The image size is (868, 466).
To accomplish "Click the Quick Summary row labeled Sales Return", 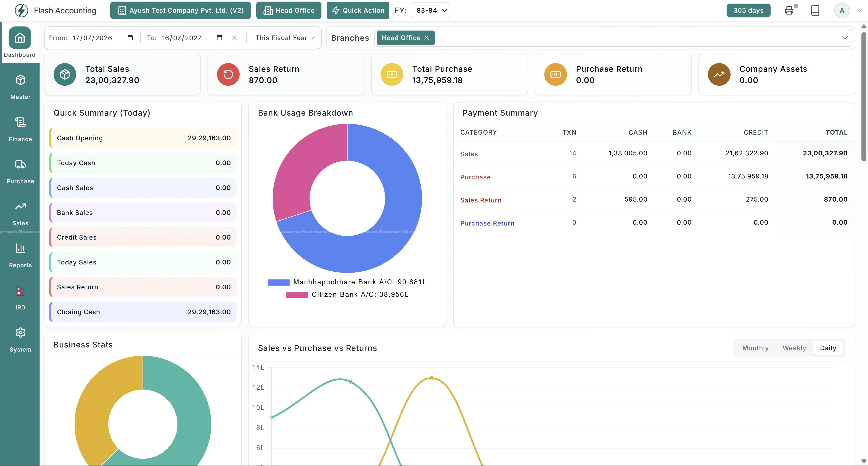I will tap(143, 287).
